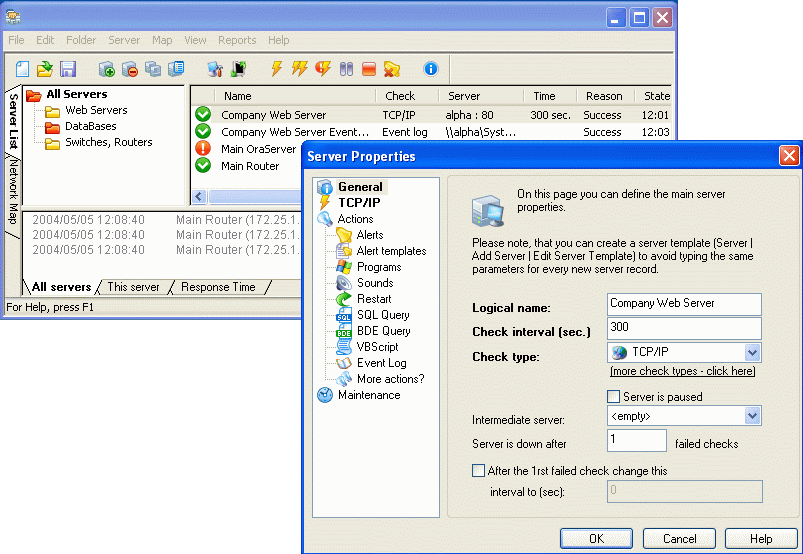Viewport: 803px width, 554px height.
Task: Open the SQL Query action page
Action: point(383,315)
